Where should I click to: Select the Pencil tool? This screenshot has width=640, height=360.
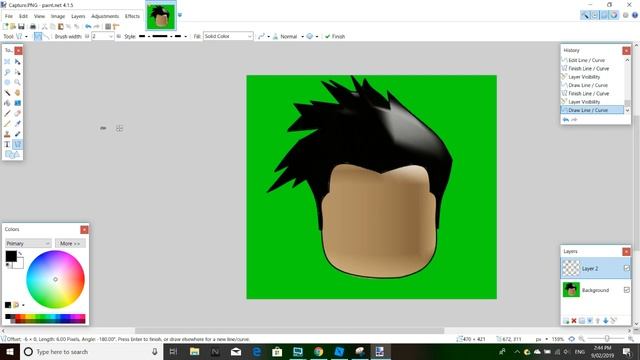(7, 124)
